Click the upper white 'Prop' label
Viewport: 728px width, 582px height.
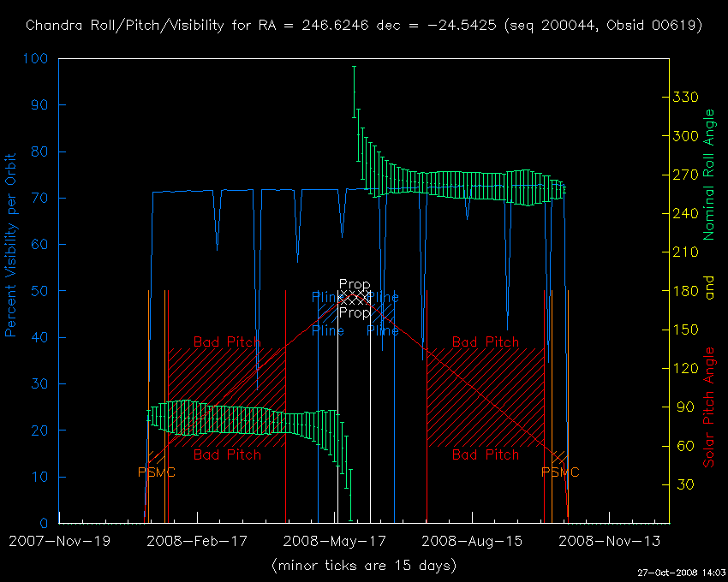point(355,284)
